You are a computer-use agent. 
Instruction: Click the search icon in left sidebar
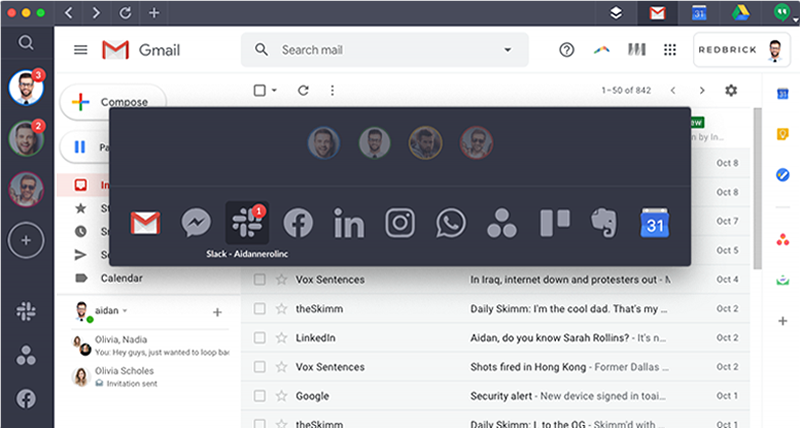coord(26,42)
